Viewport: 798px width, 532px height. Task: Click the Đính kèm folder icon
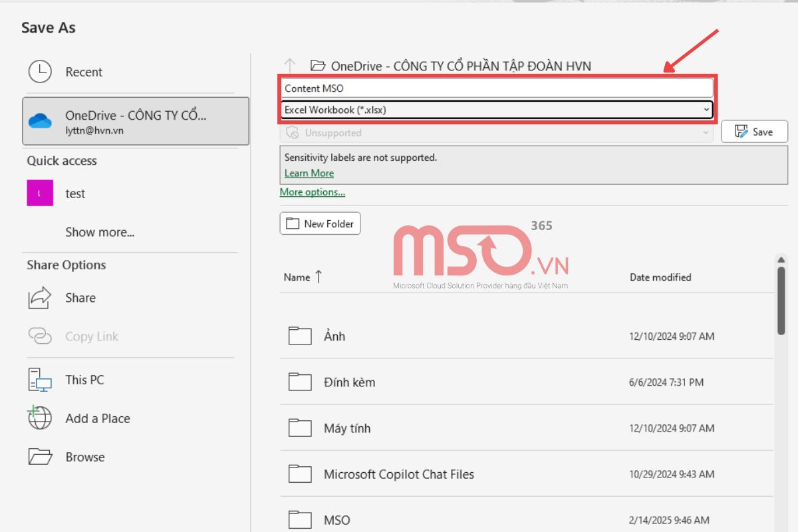(300, 382)
